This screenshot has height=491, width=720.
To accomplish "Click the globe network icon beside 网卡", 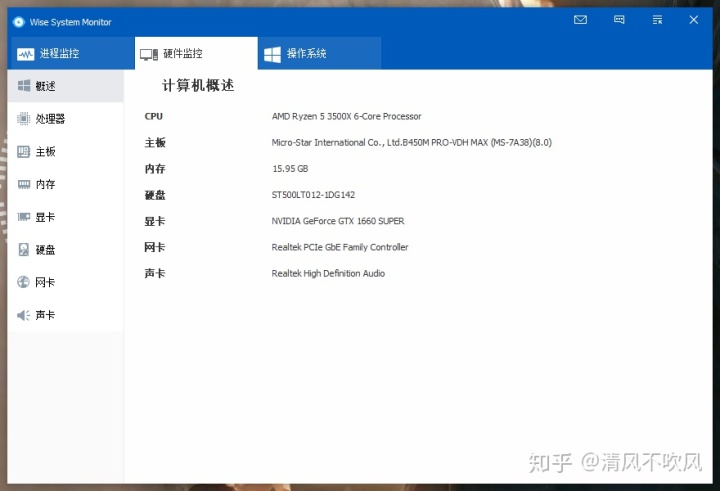I will pos(23,282).
